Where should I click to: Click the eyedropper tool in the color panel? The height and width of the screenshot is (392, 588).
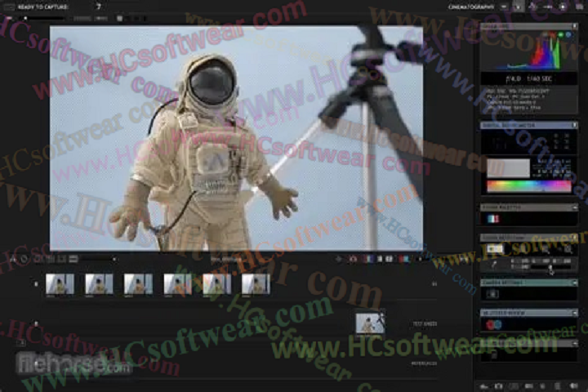pos(494,264)
